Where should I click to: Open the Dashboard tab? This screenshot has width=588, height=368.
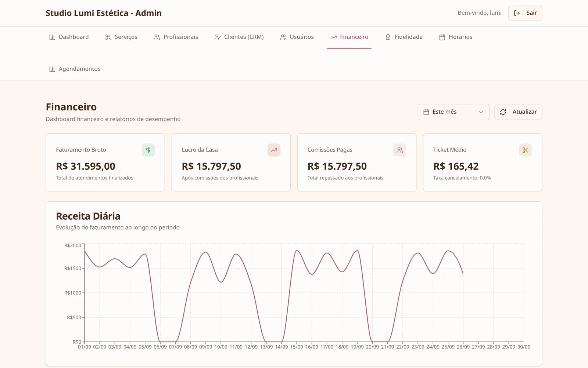[x=69, y=37]
